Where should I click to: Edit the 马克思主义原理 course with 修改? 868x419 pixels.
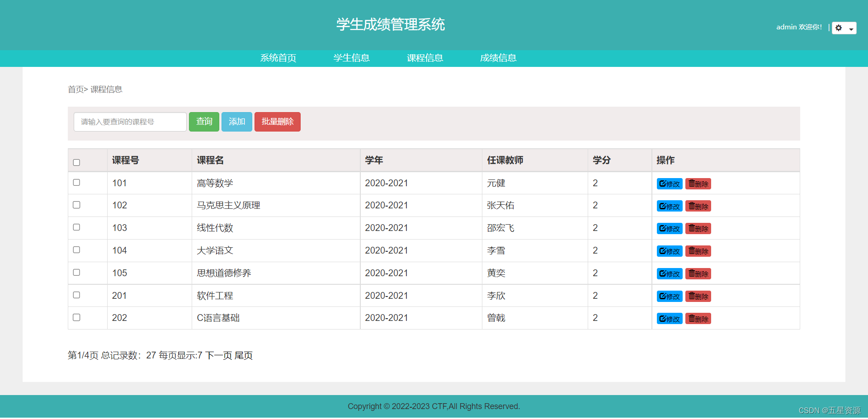coord(670,206)
